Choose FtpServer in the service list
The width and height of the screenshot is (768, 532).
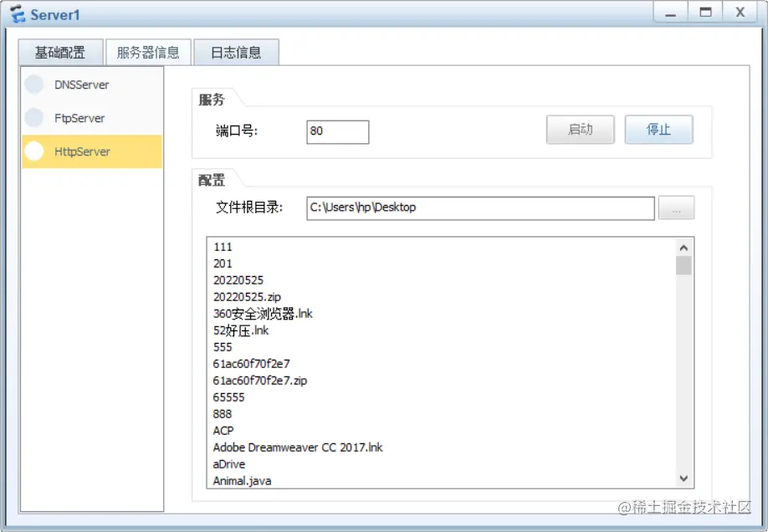click(92, 118)
